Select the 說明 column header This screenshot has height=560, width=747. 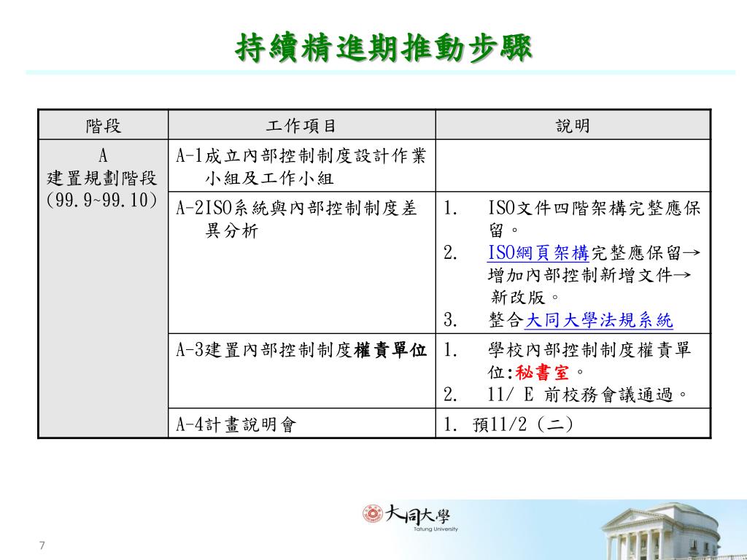click(573, 125)
